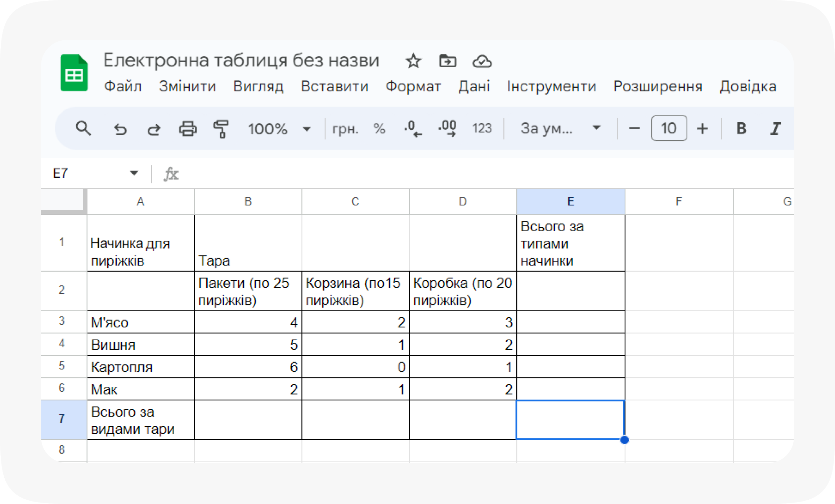
Task: Apply percent format
Action: [379, 128]
